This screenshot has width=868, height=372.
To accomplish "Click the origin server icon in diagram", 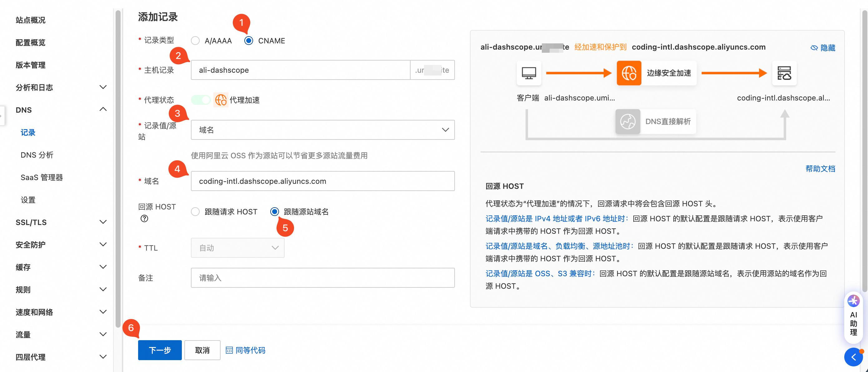I will coord(784,73).
